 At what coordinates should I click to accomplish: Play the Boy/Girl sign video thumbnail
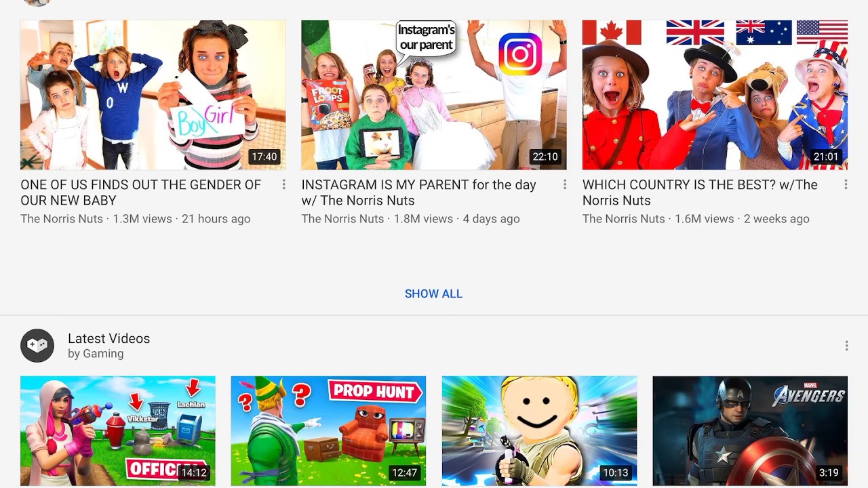[x=153, y=95]
